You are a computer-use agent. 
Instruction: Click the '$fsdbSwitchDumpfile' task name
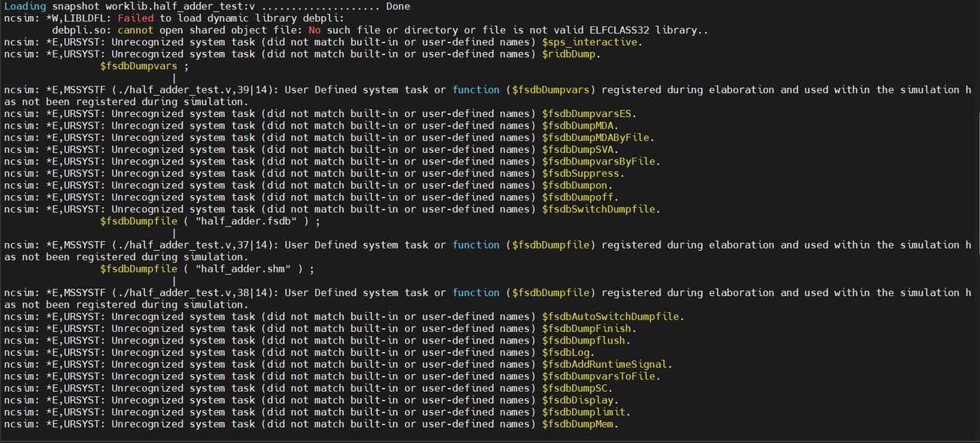coord(598,209)
